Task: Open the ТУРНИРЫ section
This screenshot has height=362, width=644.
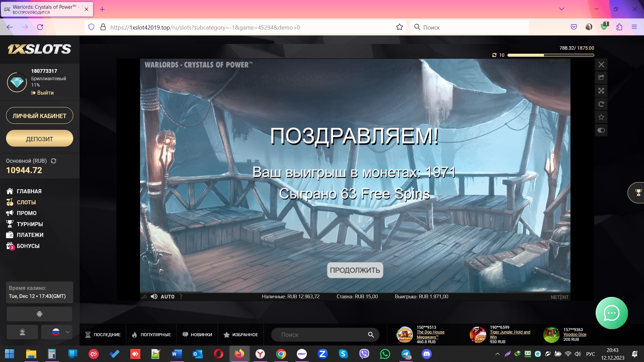Action: pos(25,224)
